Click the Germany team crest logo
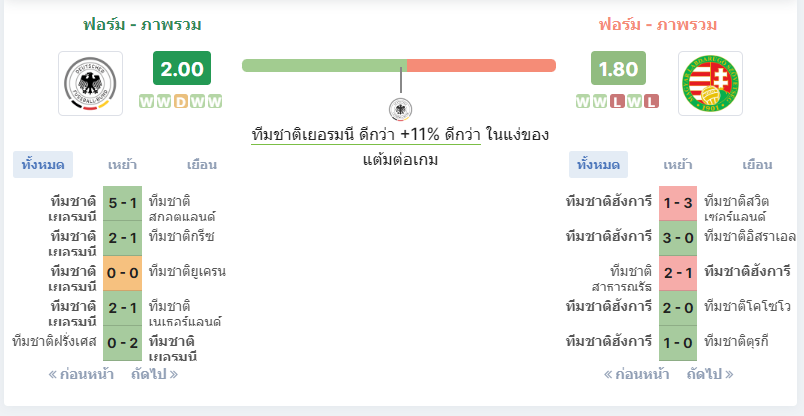The width and height of the screenshot is (804, 416). (90, 83)
